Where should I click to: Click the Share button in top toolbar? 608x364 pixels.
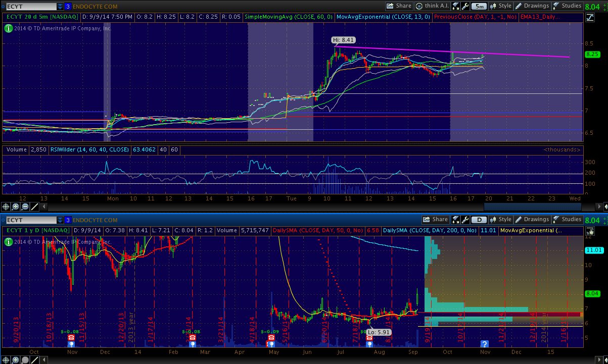(x=399, y=6)
